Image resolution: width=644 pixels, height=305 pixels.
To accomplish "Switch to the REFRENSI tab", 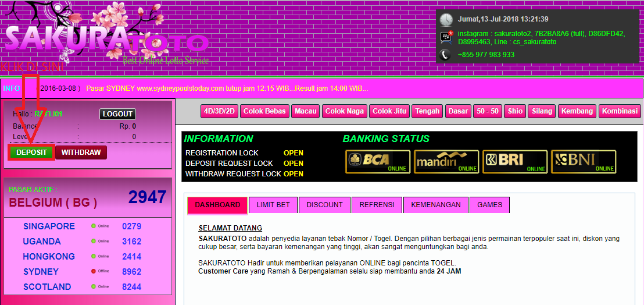I will (377, 205).
